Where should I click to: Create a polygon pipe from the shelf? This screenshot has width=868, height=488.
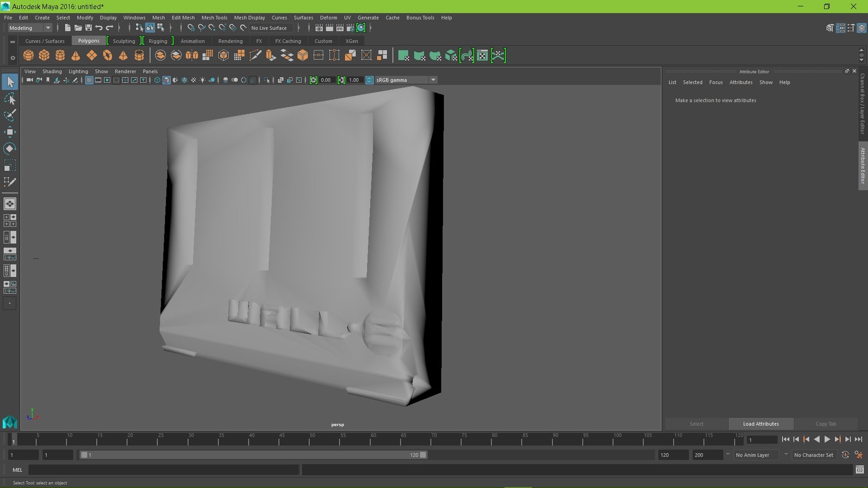coord(139,55)
